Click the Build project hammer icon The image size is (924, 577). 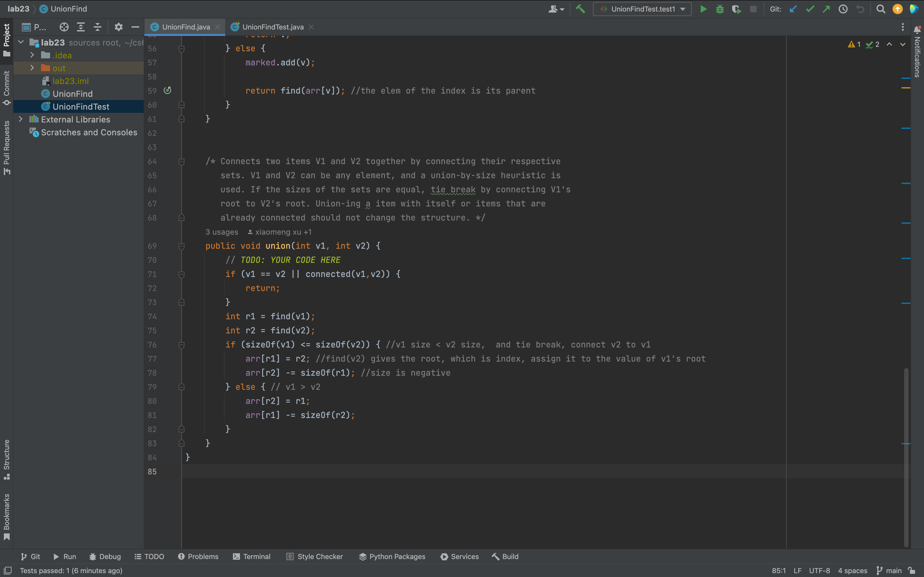(580, 9)
